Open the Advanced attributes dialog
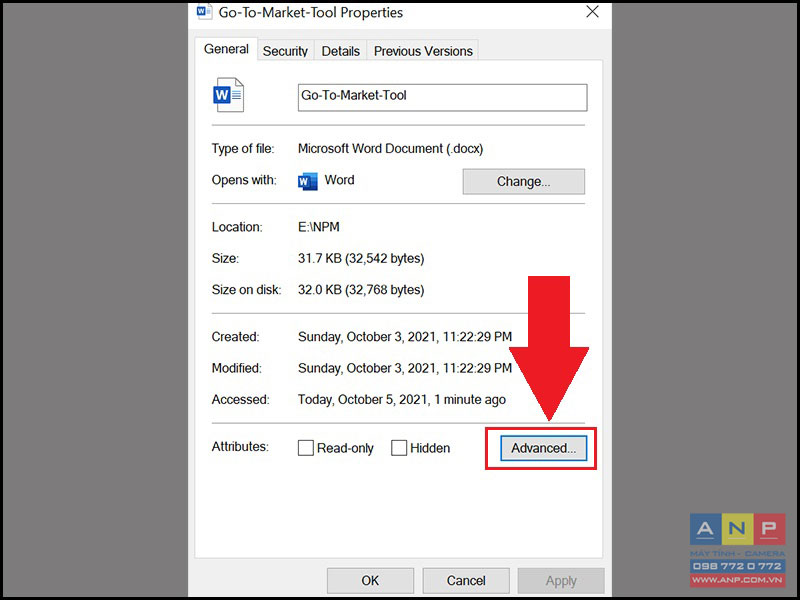Viewport: 800px width, 600px height. click(543, 448)
